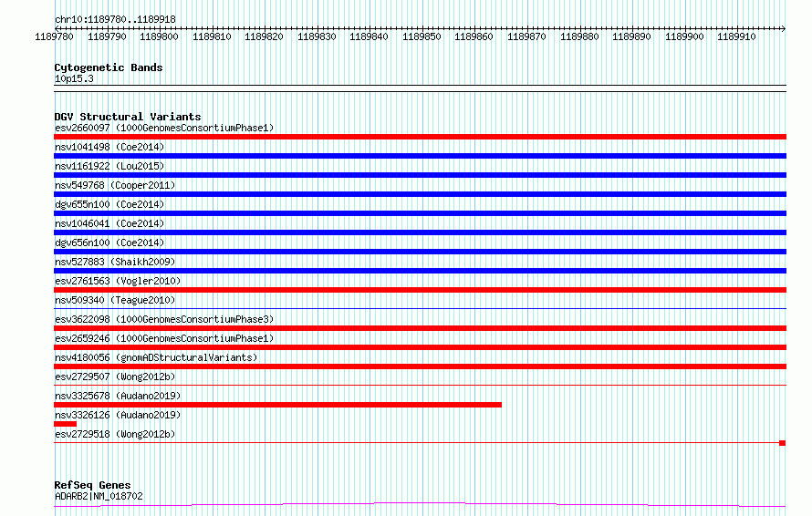812x516 pixels.
Task: Click the red bar under esv2761563
Action: pyautogui.click(x=420, y=290)
